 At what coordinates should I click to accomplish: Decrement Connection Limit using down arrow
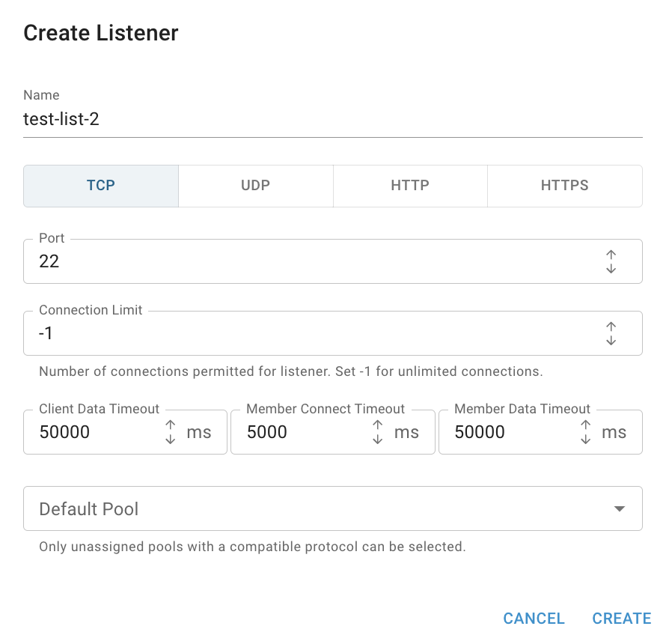pyautogui.click(x=611, y=341)
